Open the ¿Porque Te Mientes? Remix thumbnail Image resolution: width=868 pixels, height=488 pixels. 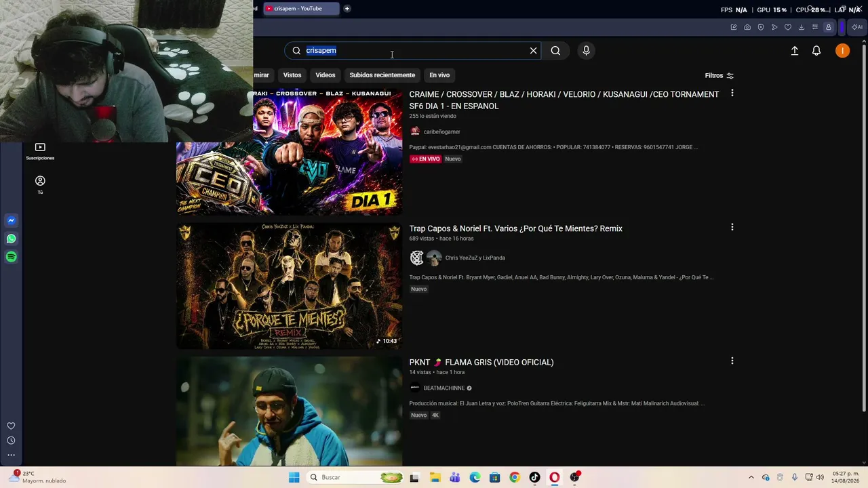click(290, 287)
